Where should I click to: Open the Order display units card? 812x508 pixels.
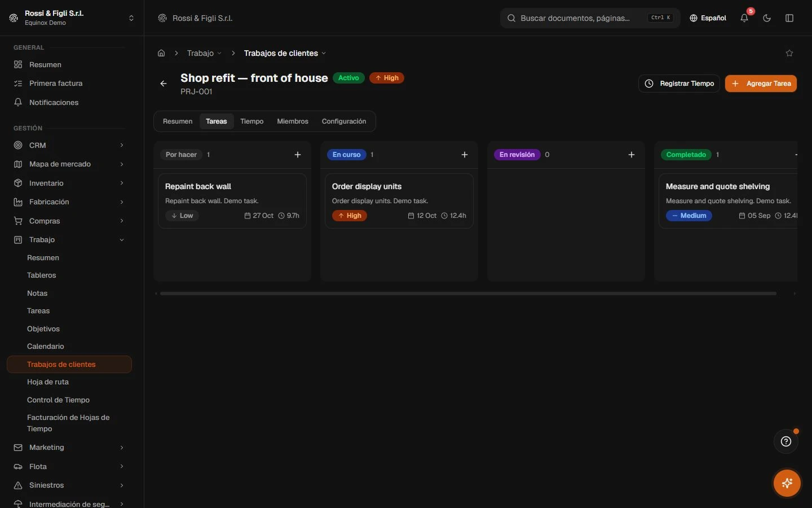pyautogui.click(x=399, y=201)
